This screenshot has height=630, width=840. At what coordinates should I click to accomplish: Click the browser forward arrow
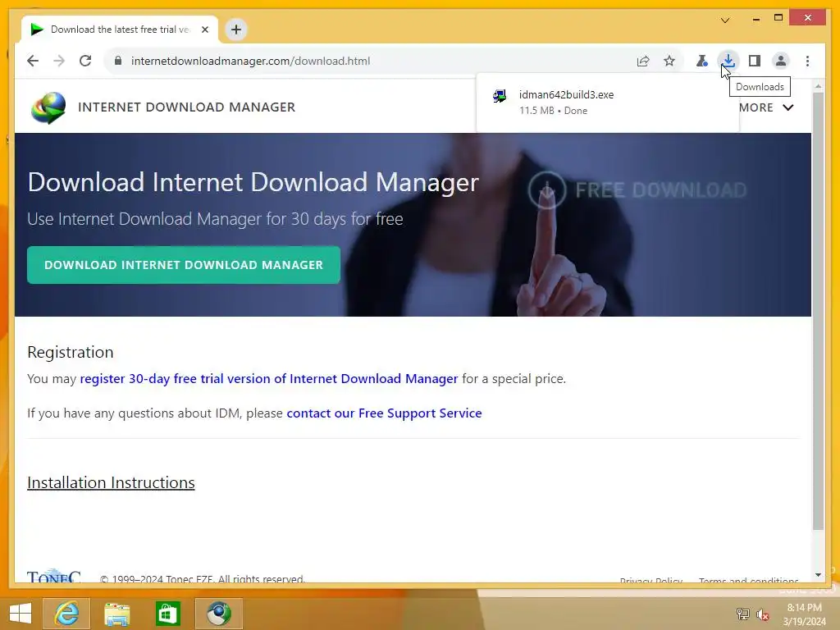point(59,61)
